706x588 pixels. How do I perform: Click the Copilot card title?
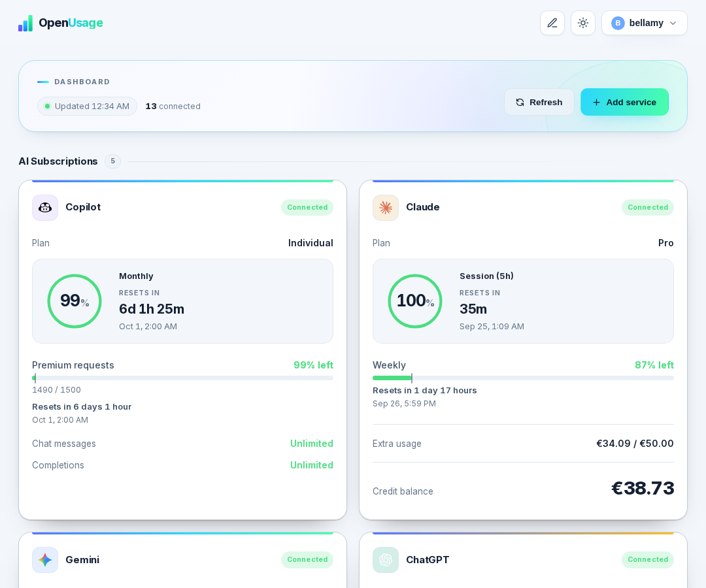tap(83, 207)
